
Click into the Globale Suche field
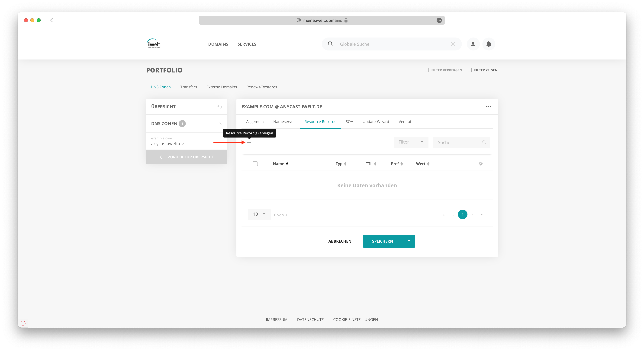tap(391, 44)
